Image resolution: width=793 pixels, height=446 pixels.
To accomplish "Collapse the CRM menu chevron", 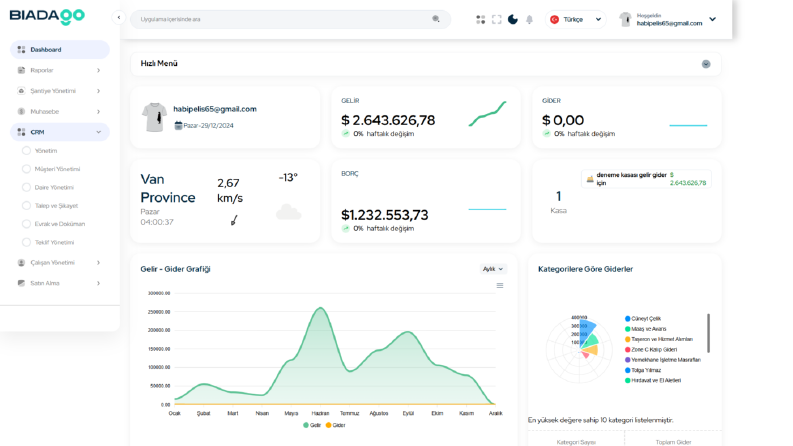I will (98, 132).
